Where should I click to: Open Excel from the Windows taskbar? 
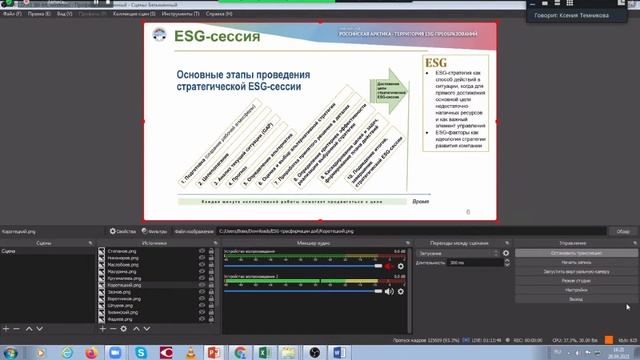click(x=264, y=352)
